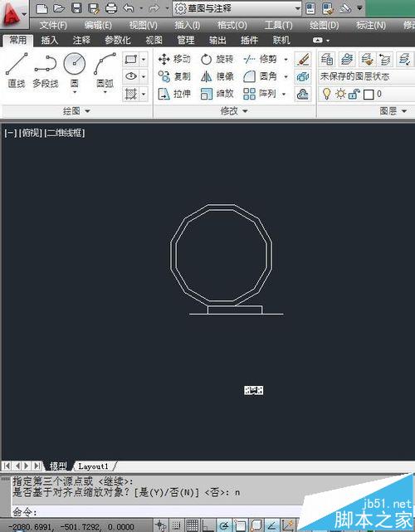Open the Array (阵列) dropdown arrow
The height and width of the screenshot is (532, 415).
(284, 94)
